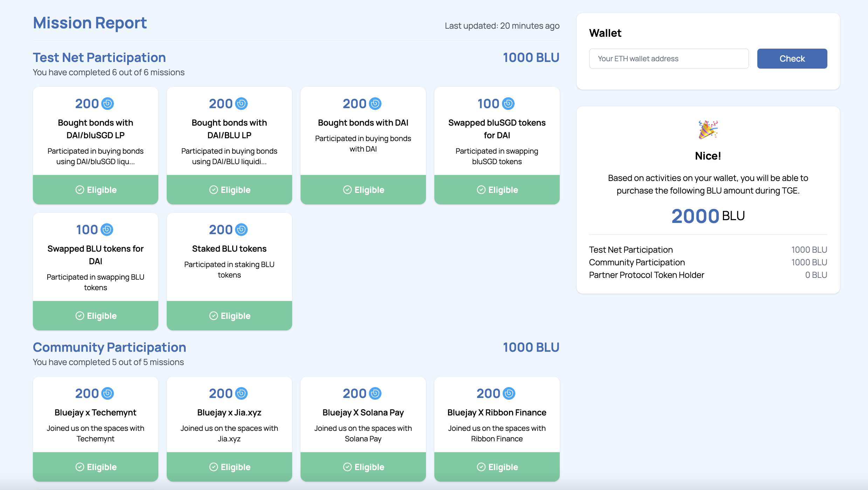Screen dimensions: 868x490
Task: Select the Community Participation section heading
Action: tap(109, 347)
